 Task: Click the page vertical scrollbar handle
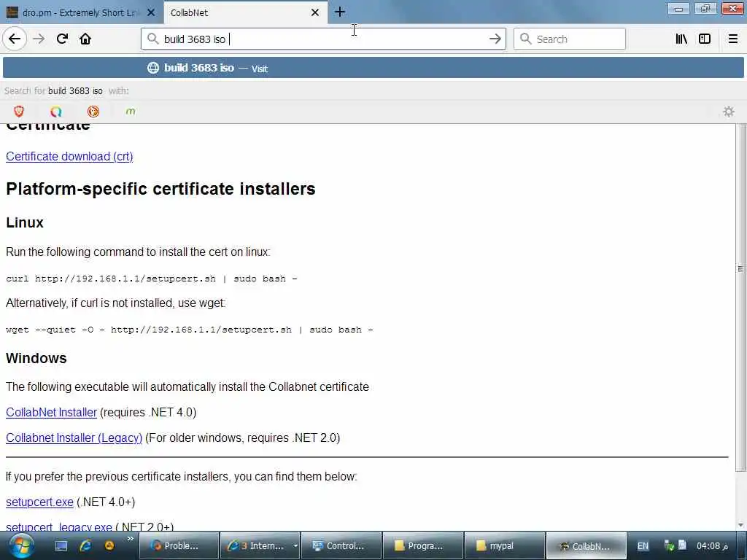coord(740,297)
